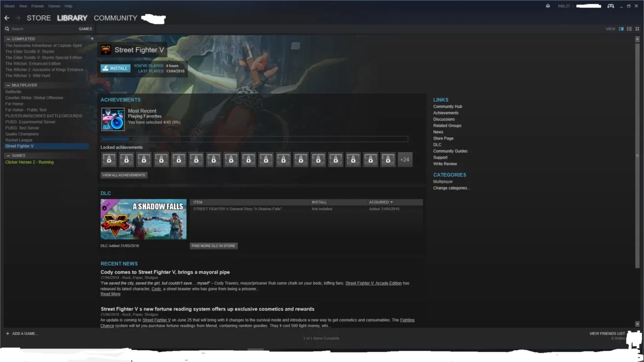
Task: Open VIEW FRIENDS LIST
Action: tap(607, 334)
